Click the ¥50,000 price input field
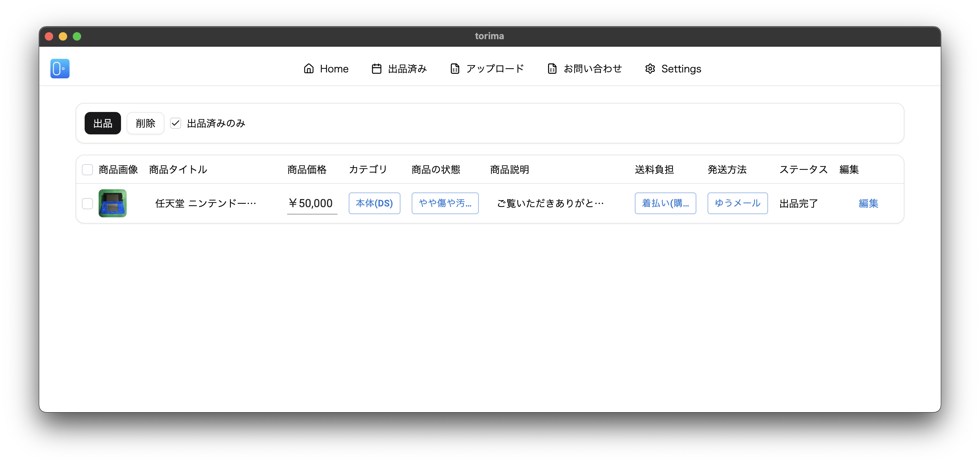This screenshot has width=980, height=464. click(312, 203)
